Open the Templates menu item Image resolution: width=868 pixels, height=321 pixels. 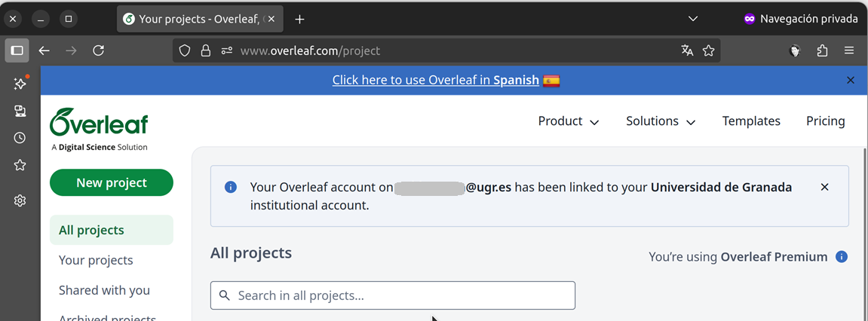(751, 121)
